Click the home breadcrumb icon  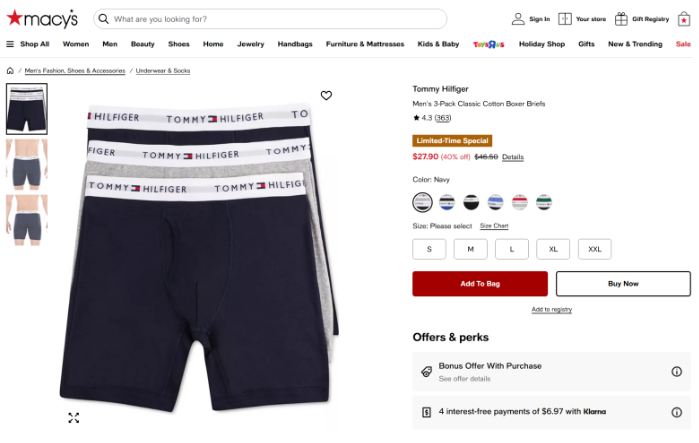pyautogui.click(x=10, y=70)
